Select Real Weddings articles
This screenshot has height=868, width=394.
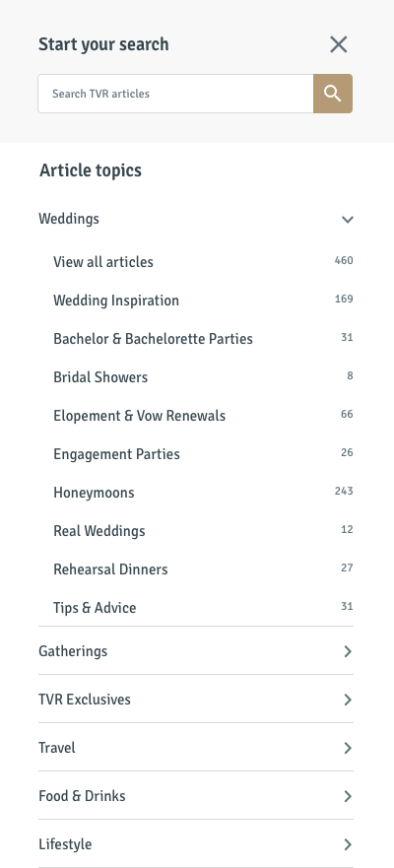click(x=99, y=531)
